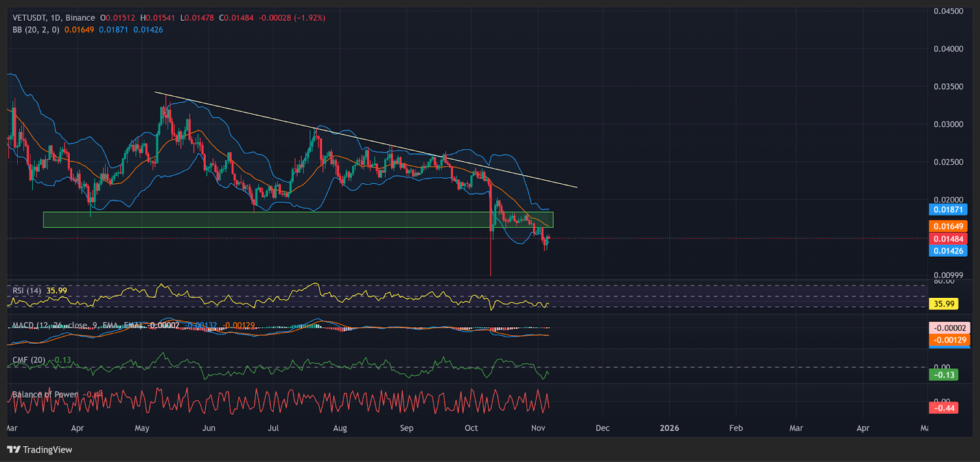Select the CMF (20) indicator label
The height and width of the screenshot is (462, 980).
tap(29, 360)
